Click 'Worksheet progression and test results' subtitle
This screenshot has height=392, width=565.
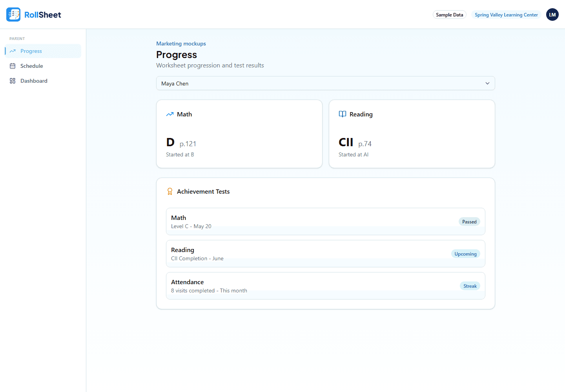click(210, 65)
